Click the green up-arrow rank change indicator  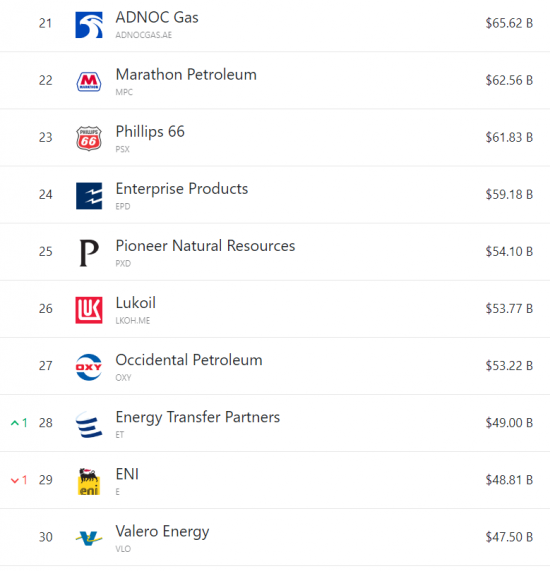pos(19,423)
